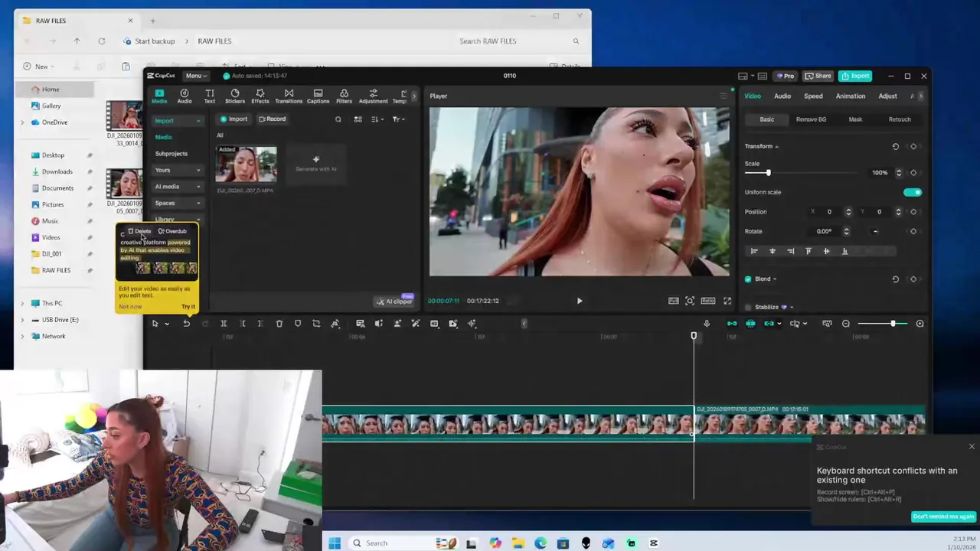The width and height of the screenshot is (980, 551).
Task: Switch to Animation properties tab
Action: 850,96
